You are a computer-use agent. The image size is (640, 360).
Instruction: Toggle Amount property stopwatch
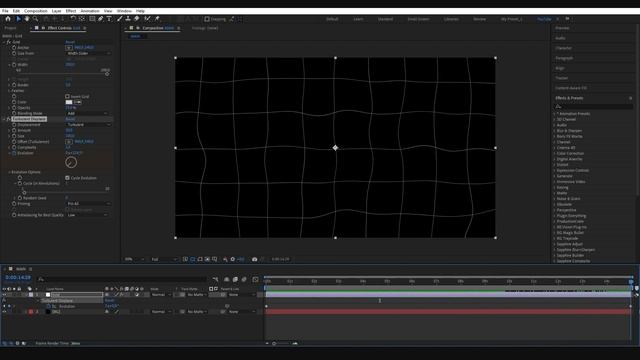click(14, 130)
